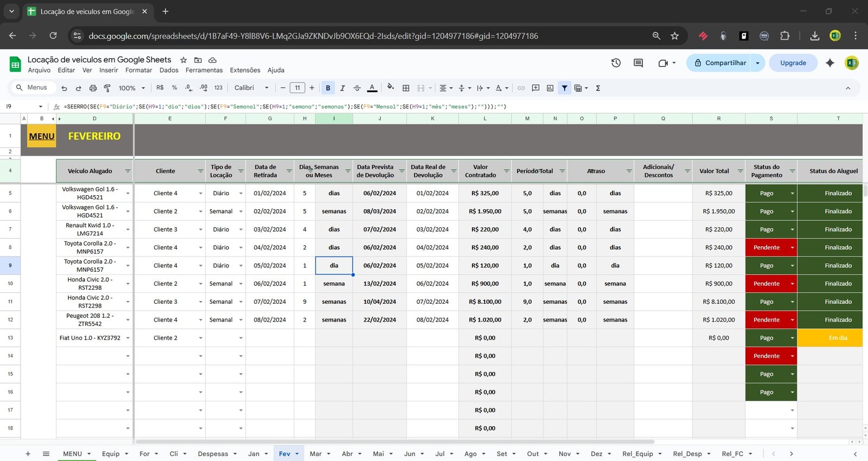This screenshot has width=868, height=461.
Task: Click the functions sigma icon
Action: point(598,88)
